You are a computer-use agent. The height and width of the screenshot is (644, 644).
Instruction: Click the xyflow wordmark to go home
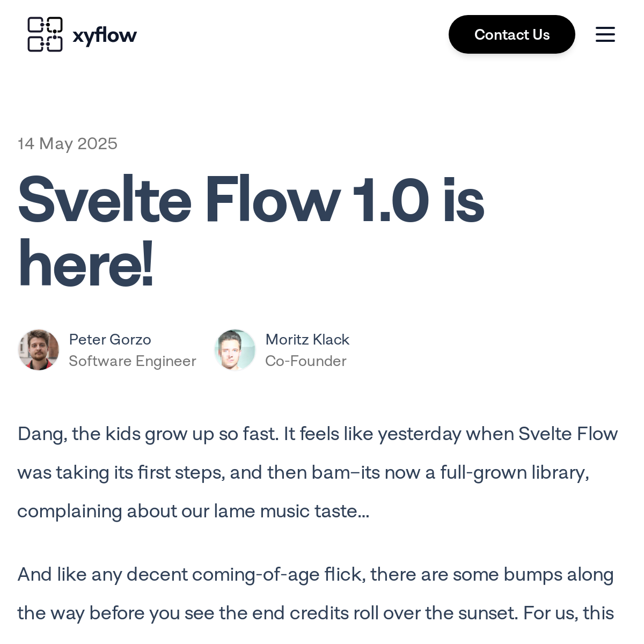[x=104, y=34]
